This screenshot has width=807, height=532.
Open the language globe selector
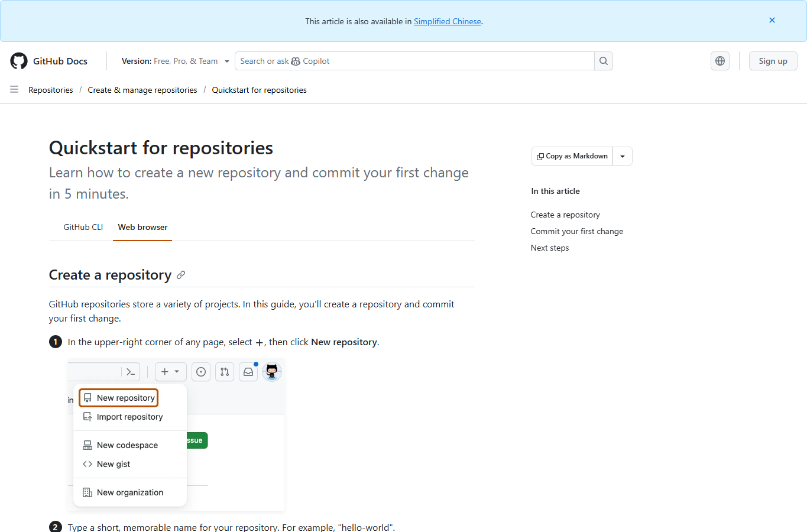tap(720, 61)
